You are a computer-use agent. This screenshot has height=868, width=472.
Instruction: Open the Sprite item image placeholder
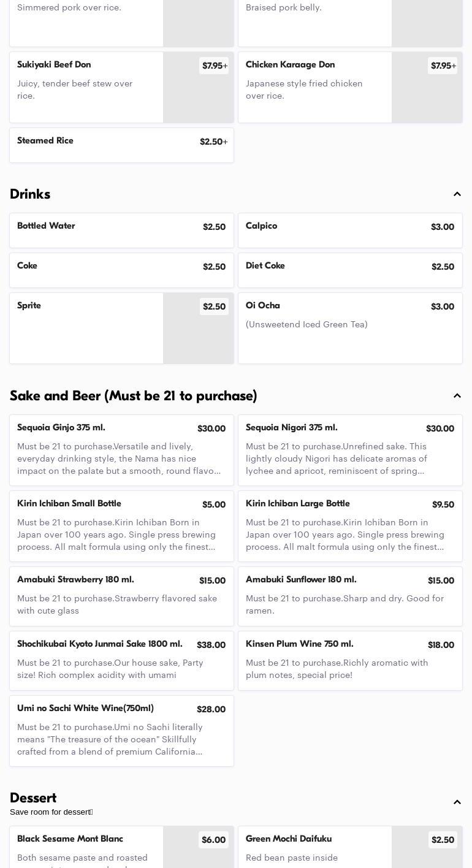pyautogui.click(x=199, y=329)
